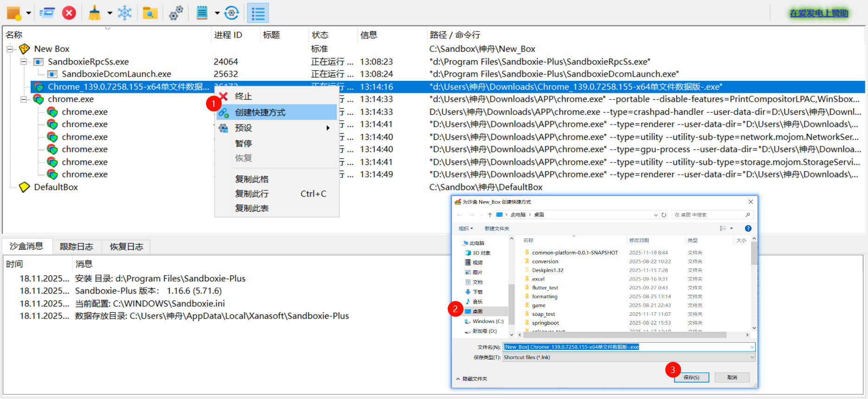This screenshot has height=399, width=868.
Task: Click the yellow DefaultBox sandbox icon
Action: (24, 187)
